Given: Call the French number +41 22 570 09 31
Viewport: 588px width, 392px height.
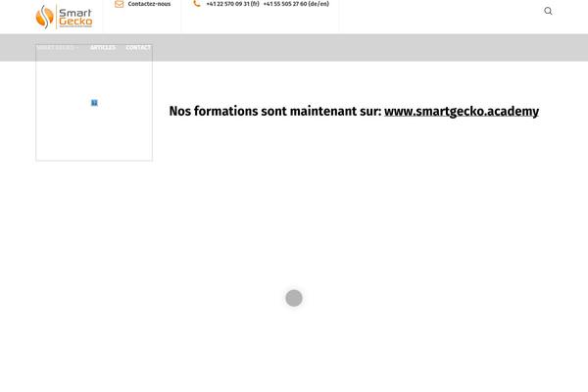Looking at the screenshot, I should click(x=232, y=4).
